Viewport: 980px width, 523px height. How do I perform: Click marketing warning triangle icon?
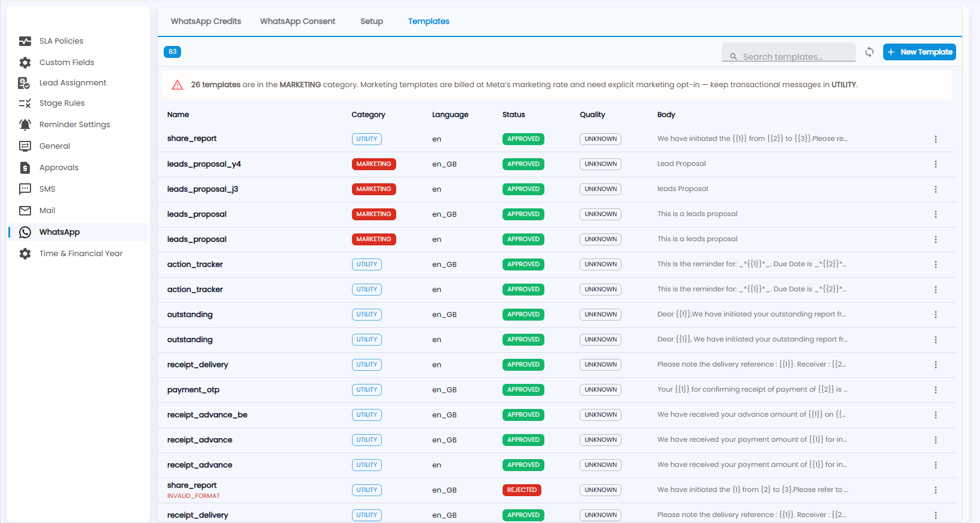tap(177, 85)
